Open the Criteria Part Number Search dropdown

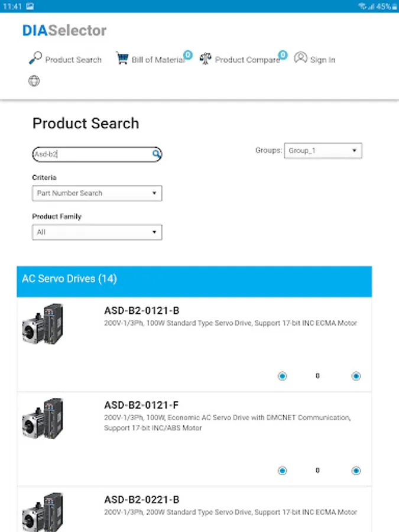[x=97, y=193]
